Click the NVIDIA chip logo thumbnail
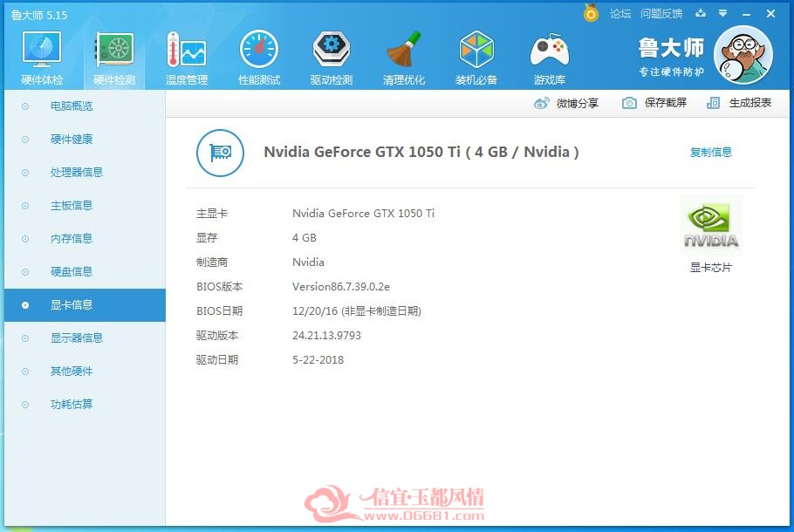Viewport: 794px width, 532px height. 711,225
